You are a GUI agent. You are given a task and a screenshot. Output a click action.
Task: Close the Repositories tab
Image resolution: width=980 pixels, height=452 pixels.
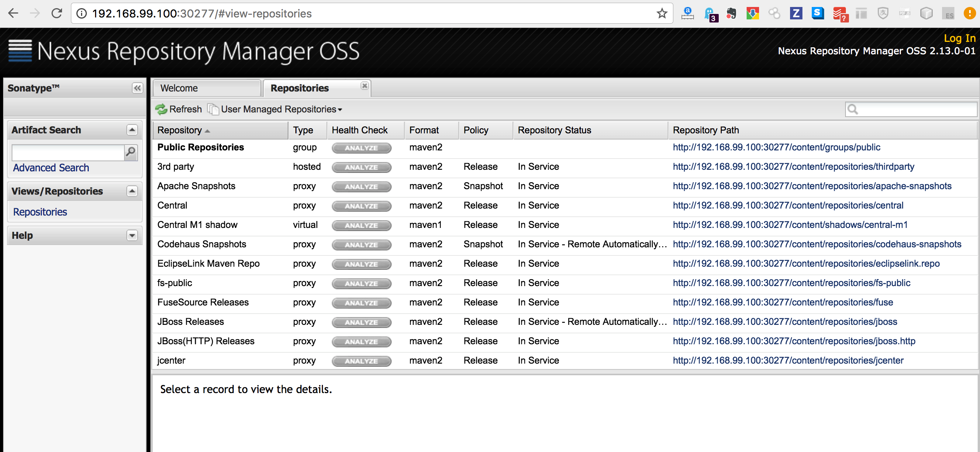point(364,86)
